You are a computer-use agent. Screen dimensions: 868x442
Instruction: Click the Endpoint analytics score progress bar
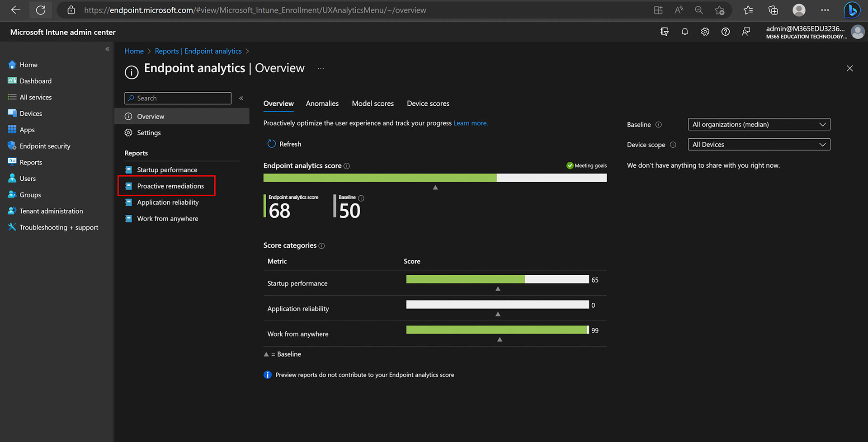click(435, 178)
